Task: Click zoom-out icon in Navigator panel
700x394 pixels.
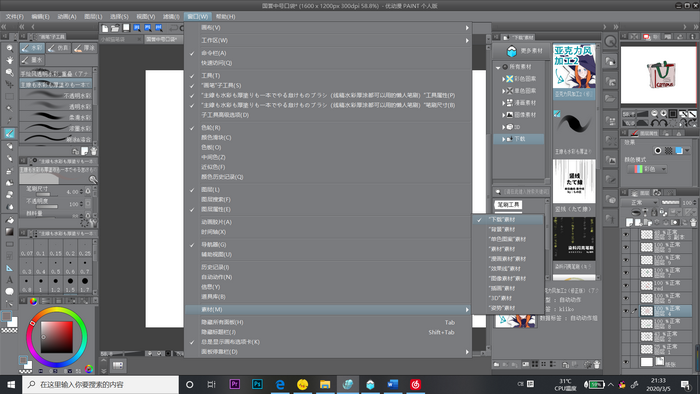Action: pos(654,114)
